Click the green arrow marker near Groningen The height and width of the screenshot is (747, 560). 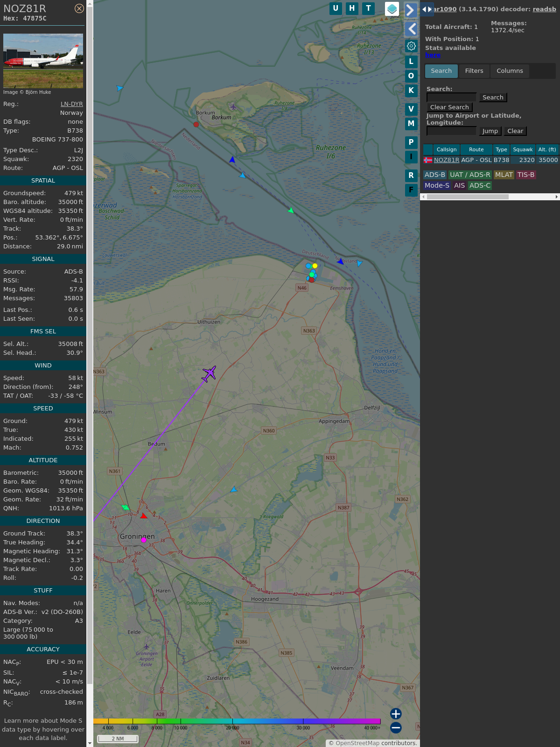125,507
